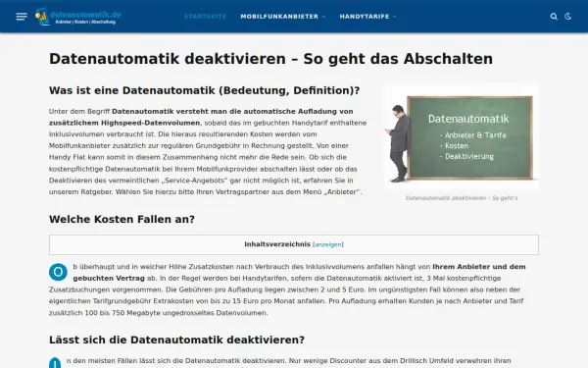Click the main title 'Datenautomatik deaktivieren – So geht das Abschalten'
This screenshot has width=588, height=368.
point(270,59)
